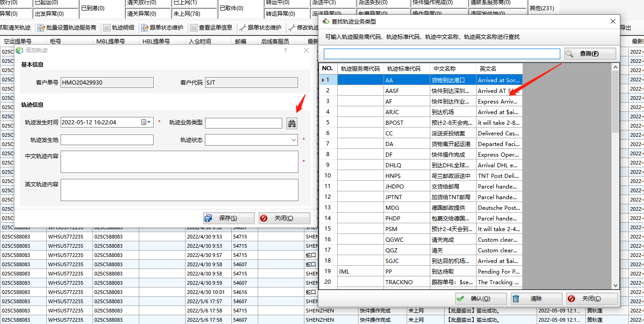The width and height of the screenshot is (644, 324).
Task: Click the search box in 查找轨迹业务类型 dialog
Action: point(442,54)
